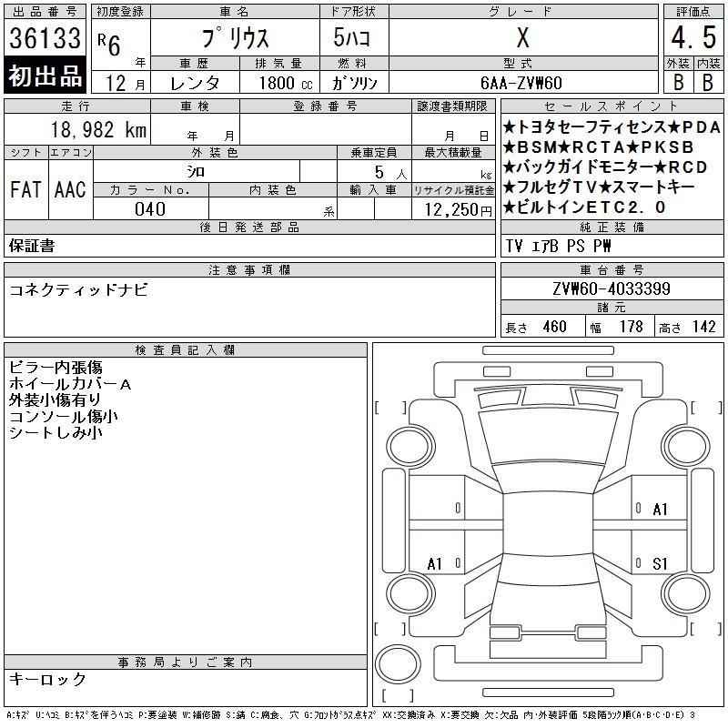Click the inspector note 外装小傷有り

55,399
